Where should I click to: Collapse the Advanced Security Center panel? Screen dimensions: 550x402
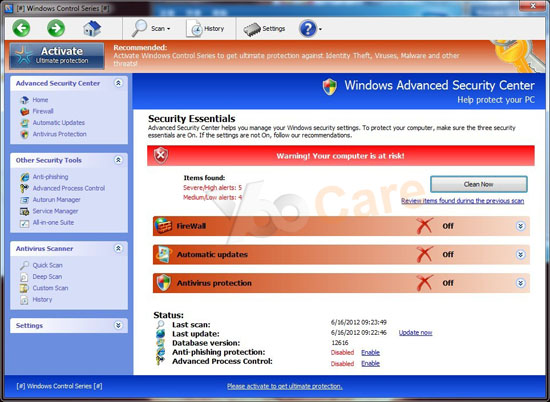point(118,83)
